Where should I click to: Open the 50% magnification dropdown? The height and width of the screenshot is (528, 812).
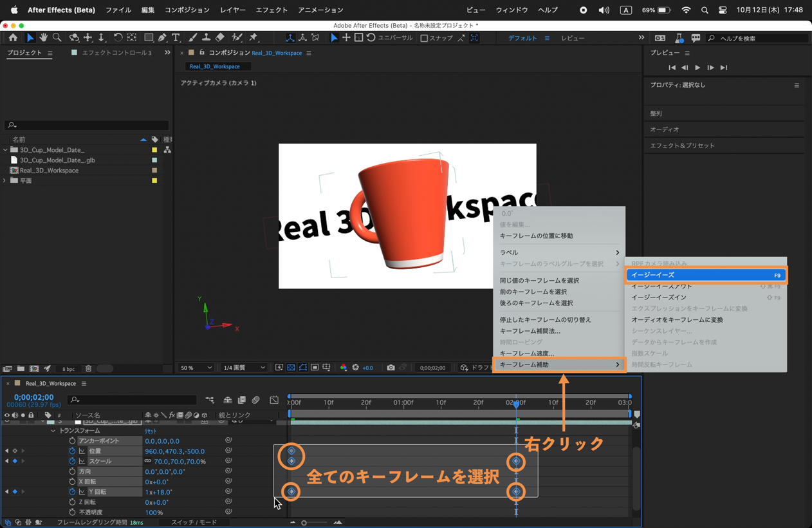click(196, 368)
